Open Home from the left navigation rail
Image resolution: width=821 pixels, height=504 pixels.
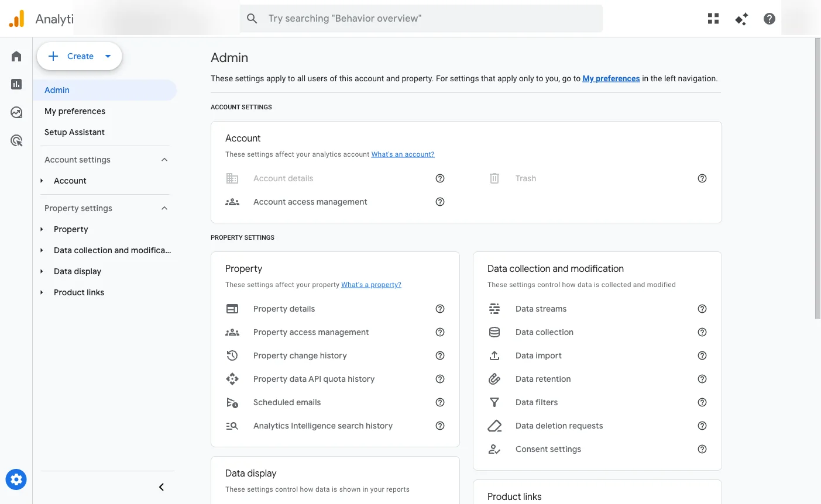(x=16, y=56)
